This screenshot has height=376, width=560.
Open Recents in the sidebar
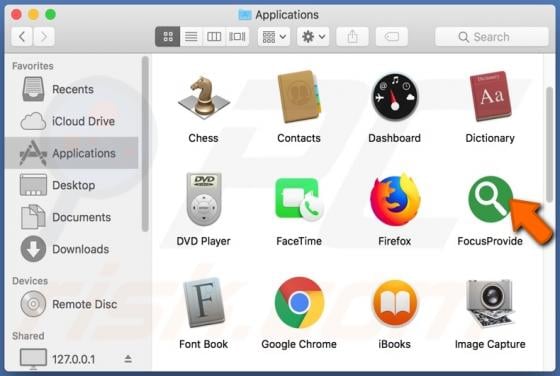71,89
